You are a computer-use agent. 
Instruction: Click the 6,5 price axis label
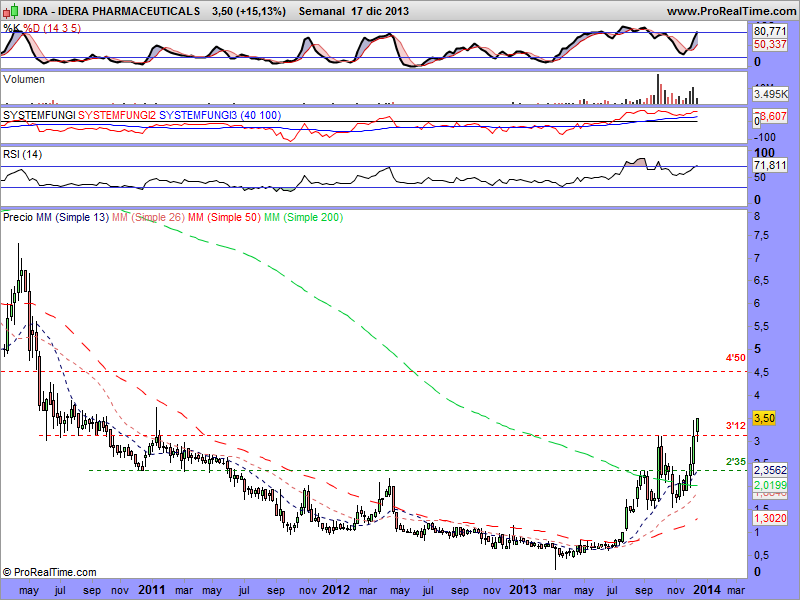[762, 281]
